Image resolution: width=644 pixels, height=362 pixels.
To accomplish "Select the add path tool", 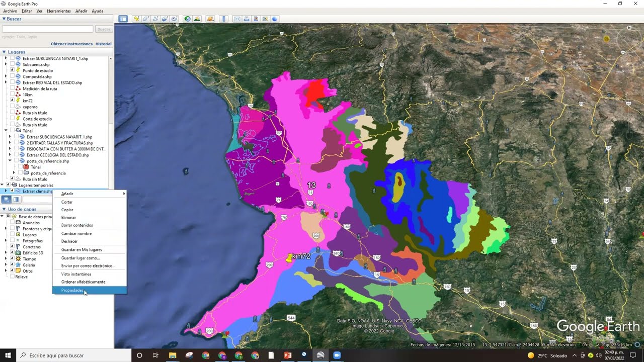I will 155,19.
